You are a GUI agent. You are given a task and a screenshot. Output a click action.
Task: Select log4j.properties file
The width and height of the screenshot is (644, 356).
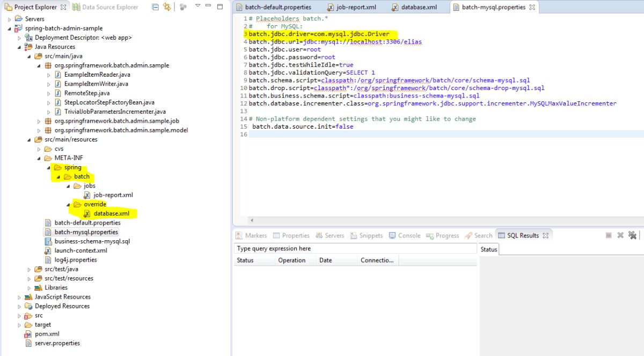[x=76, y=260]
